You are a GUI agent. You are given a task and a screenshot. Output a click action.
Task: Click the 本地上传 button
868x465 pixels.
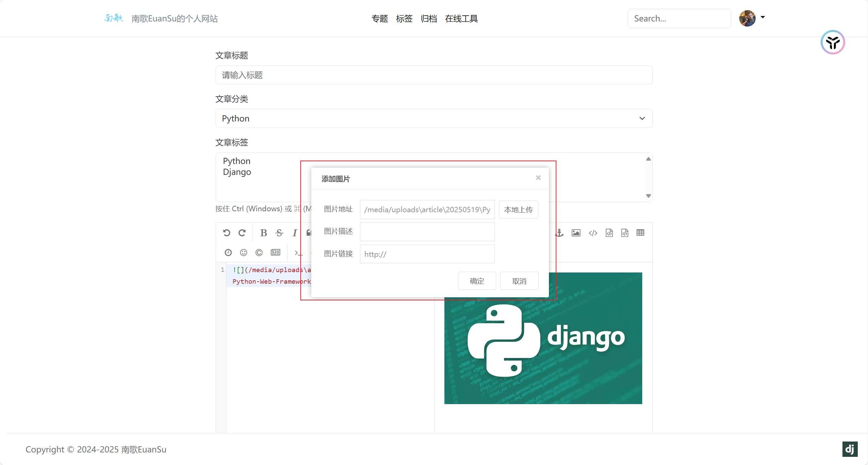tap(518, 210)
